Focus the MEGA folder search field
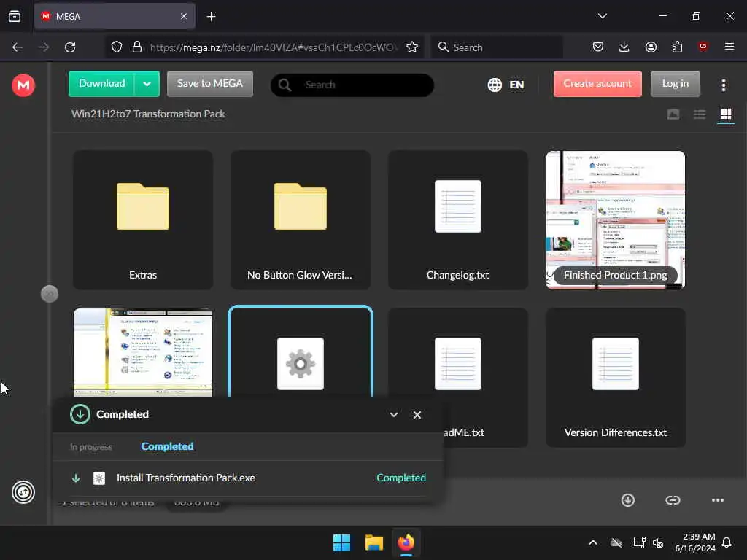The height and width of the screenshot is (560, 747). 352,85
